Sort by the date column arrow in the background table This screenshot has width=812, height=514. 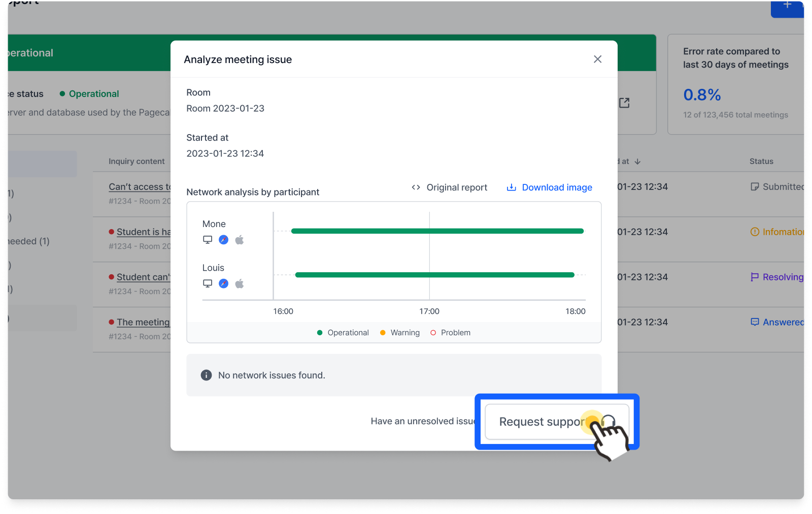click(637, 162)
